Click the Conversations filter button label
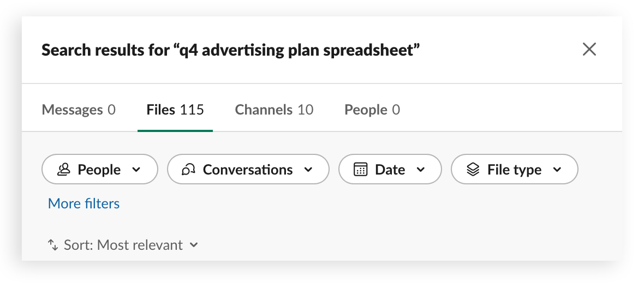Screen dimensions: 644x288 point(248,170)
